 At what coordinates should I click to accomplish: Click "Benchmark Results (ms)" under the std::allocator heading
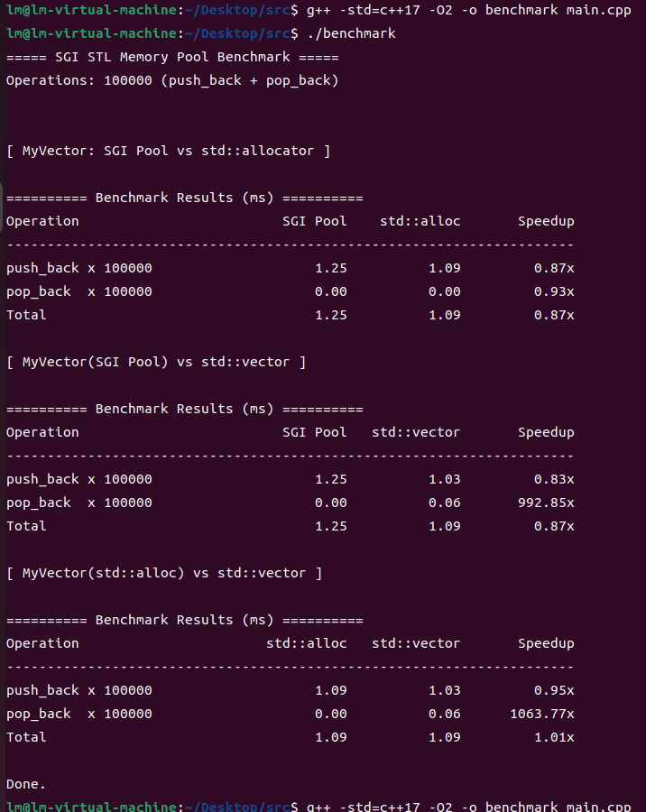tap(184, 198)
